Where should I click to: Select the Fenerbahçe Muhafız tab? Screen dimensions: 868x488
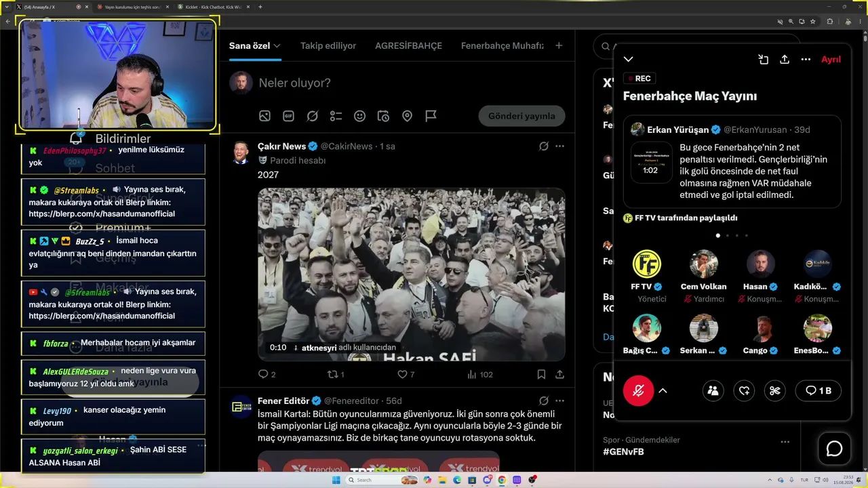(x=502, y=45)
